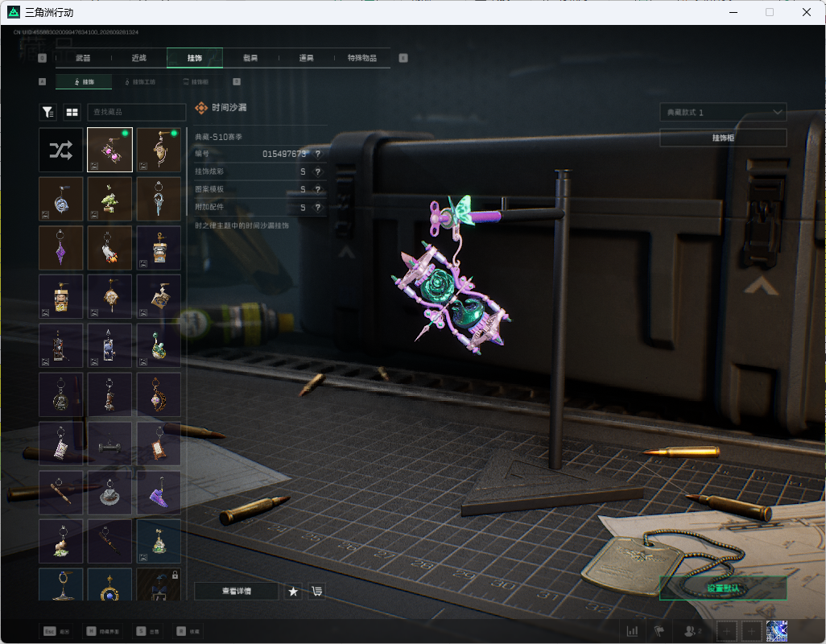Open the cart list icon beside star
826x644 pixels.
tap(316, 592)
